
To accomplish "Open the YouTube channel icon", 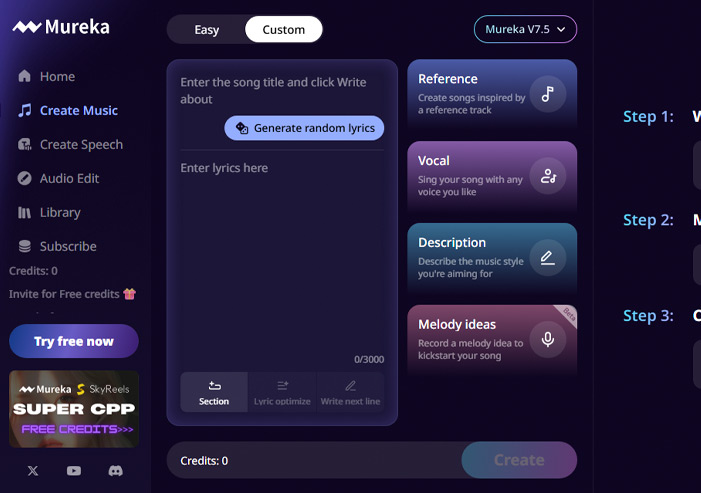I will (x=74, y=470).
